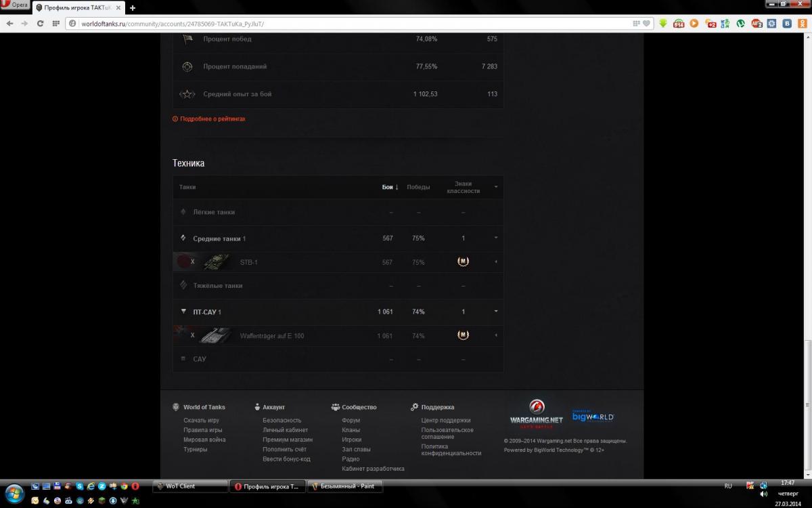Click the address bar URL field
Viewport: 812px width, 508px height.
click(x=352, y=23)
